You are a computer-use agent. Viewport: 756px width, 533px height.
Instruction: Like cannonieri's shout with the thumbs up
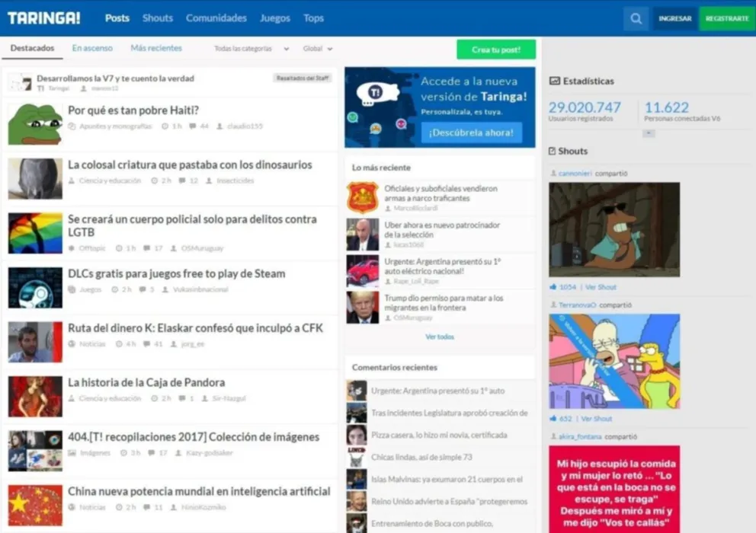pos(552,287)
